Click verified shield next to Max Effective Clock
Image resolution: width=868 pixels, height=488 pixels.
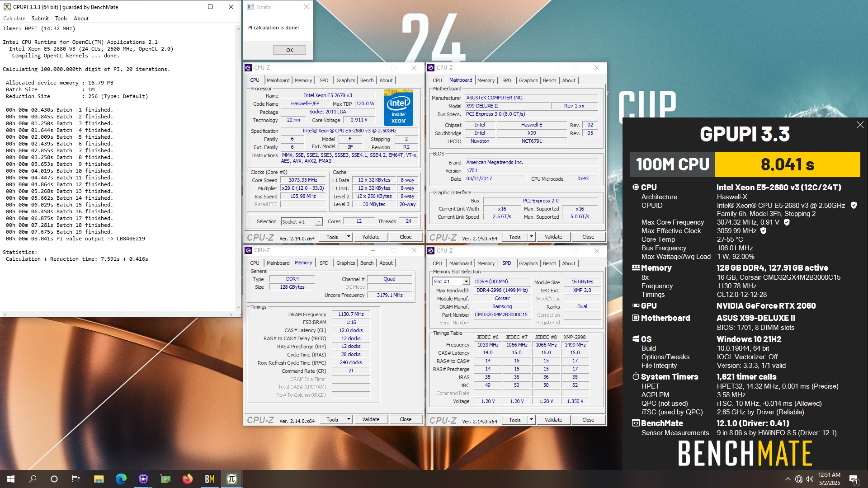pos(764,231)
